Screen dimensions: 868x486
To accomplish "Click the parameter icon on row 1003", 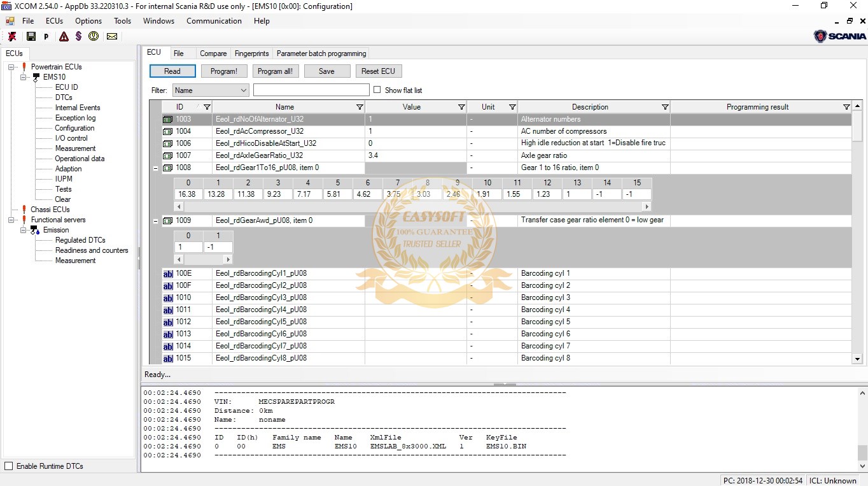I will click(x=167, y=119).
